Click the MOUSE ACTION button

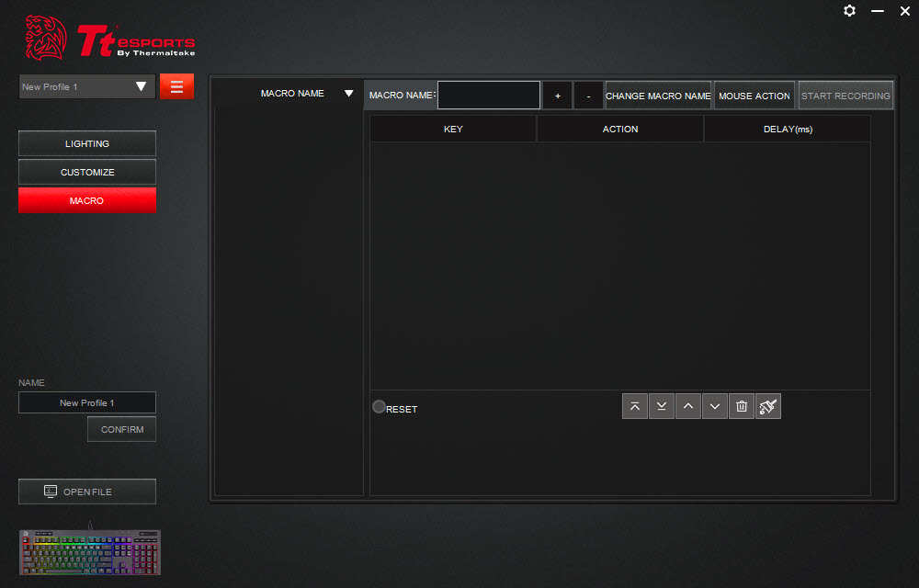(x=754, y=96)
